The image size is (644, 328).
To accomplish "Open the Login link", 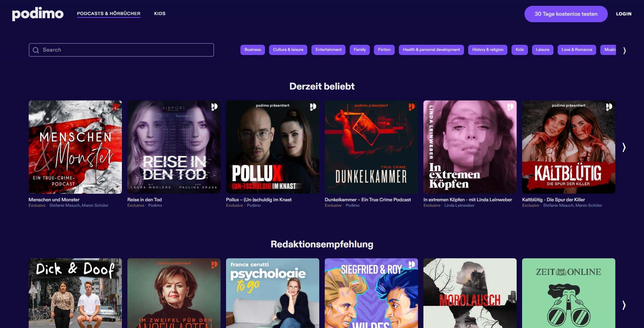I will click(x=624, y=14).
